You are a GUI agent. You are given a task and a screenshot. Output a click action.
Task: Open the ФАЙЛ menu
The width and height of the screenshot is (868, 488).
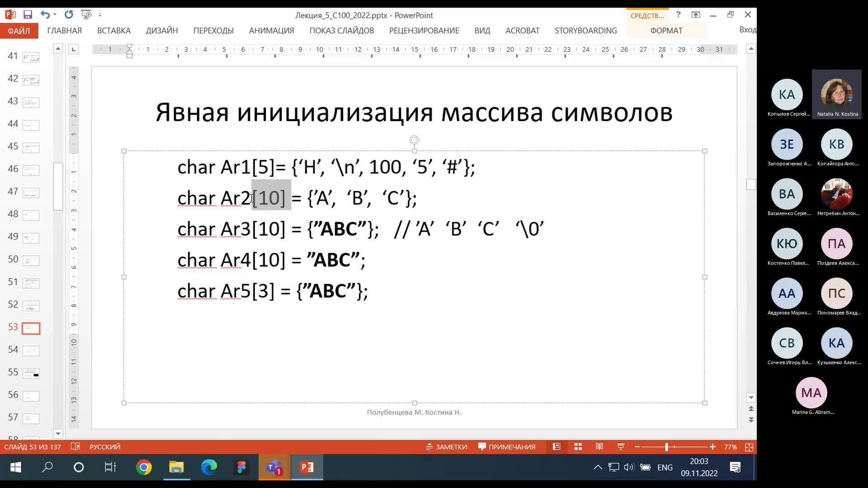19,31
